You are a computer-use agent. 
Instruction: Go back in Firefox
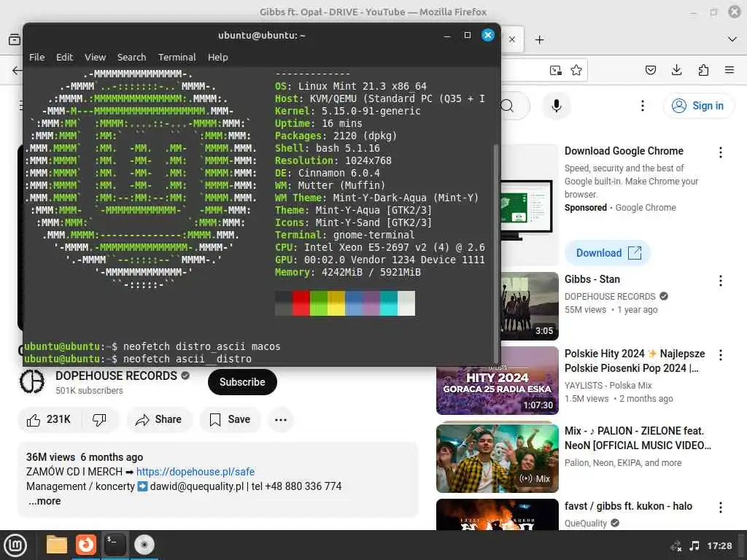pyautogui.click(x=18, y=71)
